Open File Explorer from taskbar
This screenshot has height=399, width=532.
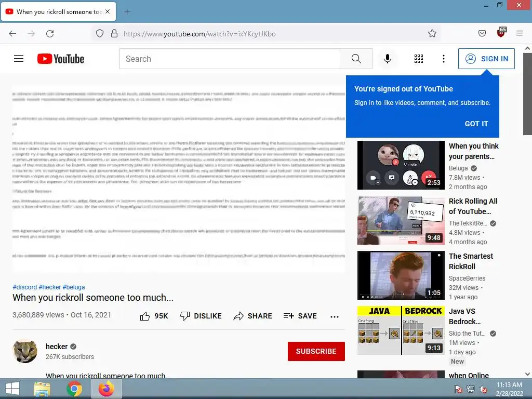point(42,389)
